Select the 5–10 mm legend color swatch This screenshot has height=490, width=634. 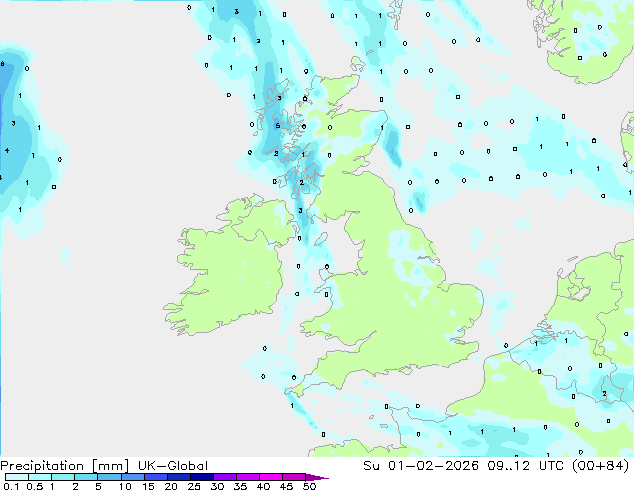click(109, 477)
